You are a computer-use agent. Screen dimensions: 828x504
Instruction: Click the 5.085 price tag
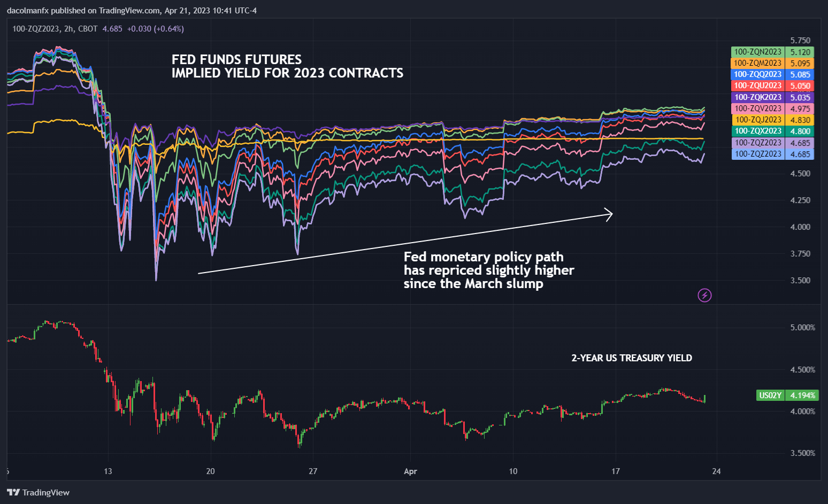click(x=800, y=74)
